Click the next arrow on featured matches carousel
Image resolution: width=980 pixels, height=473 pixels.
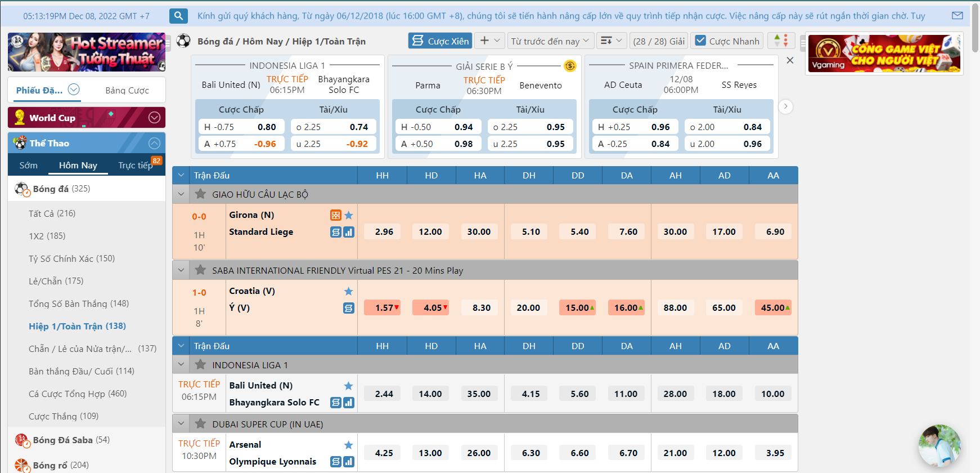[x=785, y=106]
